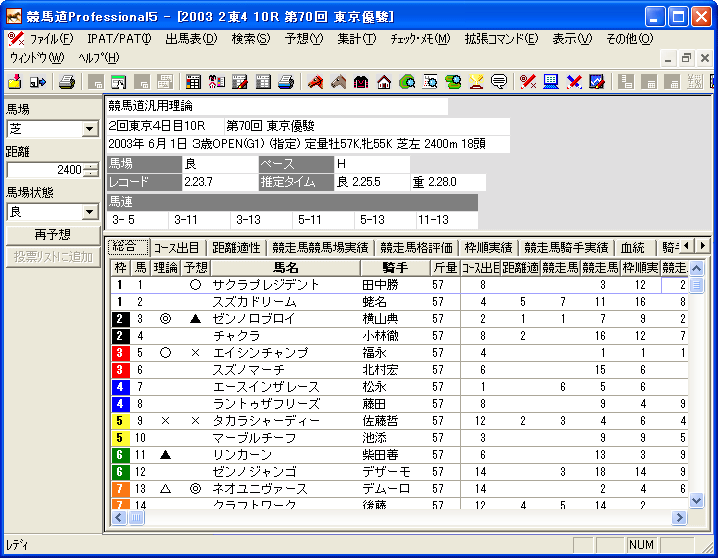This screenshot has width=718, height=558.
Task: Switch to the 競走馬格評価 tab
Action: click(x=416, y=248)
